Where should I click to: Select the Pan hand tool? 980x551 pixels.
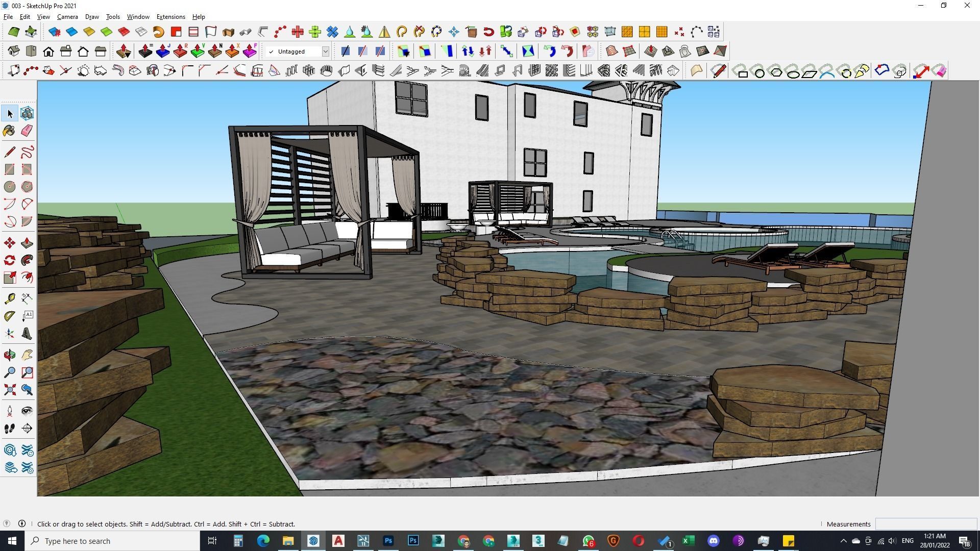27,355
